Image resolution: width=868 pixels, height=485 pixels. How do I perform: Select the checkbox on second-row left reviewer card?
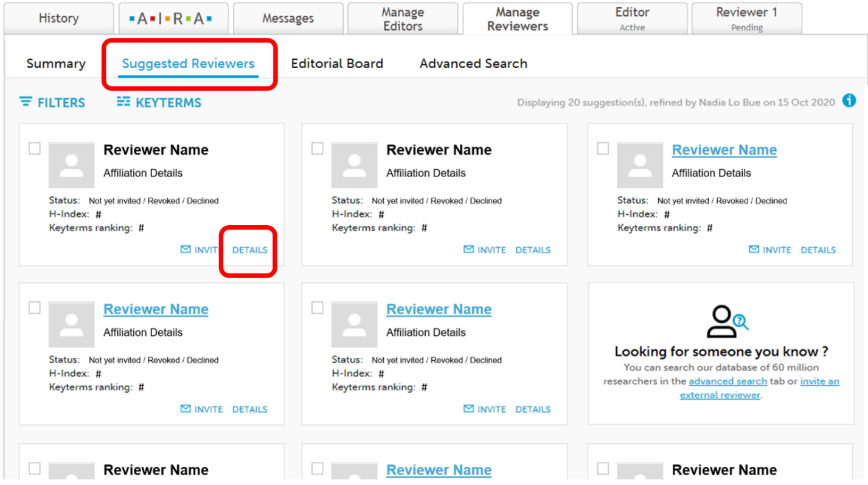[35, 308]
